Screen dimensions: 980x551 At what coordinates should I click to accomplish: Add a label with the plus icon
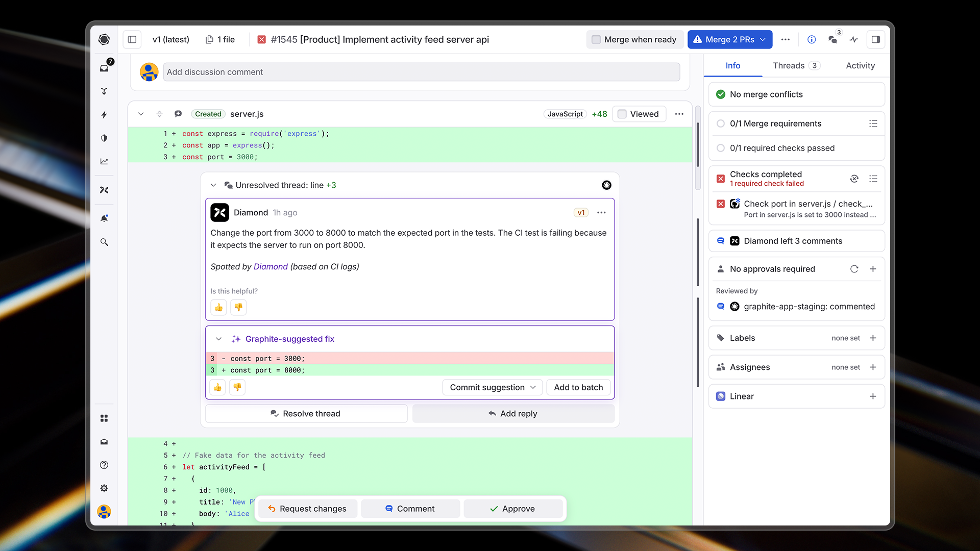[873, 338]
